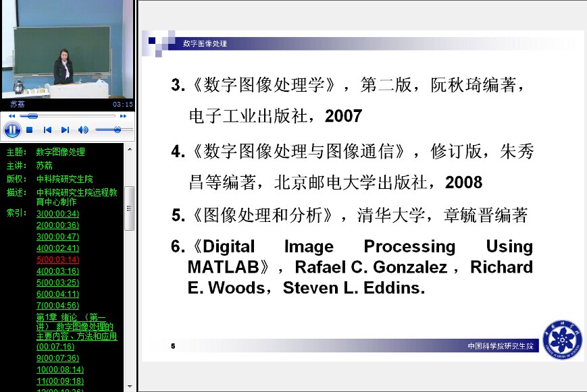Click the speaker name 苏荔 under video
The width and height of the screenshot is (587, 392).
coord(18,104)
